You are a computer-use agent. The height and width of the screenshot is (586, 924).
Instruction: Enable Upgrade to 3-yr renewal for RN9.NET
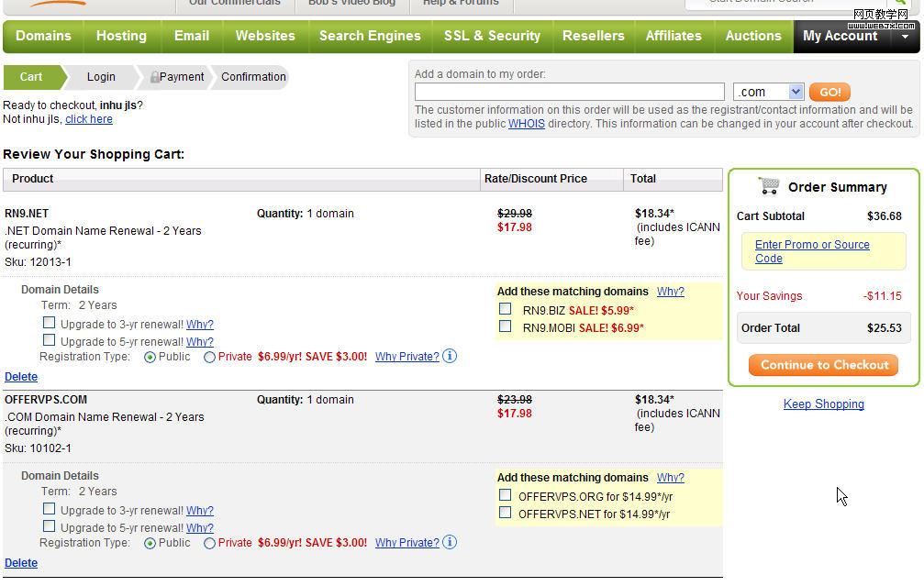49,323
